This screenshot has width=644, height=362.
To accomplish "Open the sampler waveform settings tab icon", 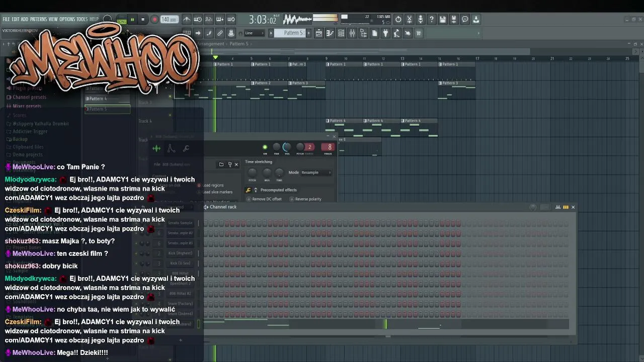I will coord(156,148).
